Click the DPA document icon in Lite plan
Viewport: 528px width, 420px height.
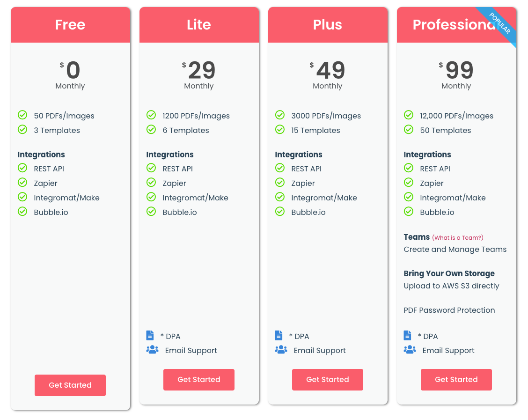click(150, 335)
